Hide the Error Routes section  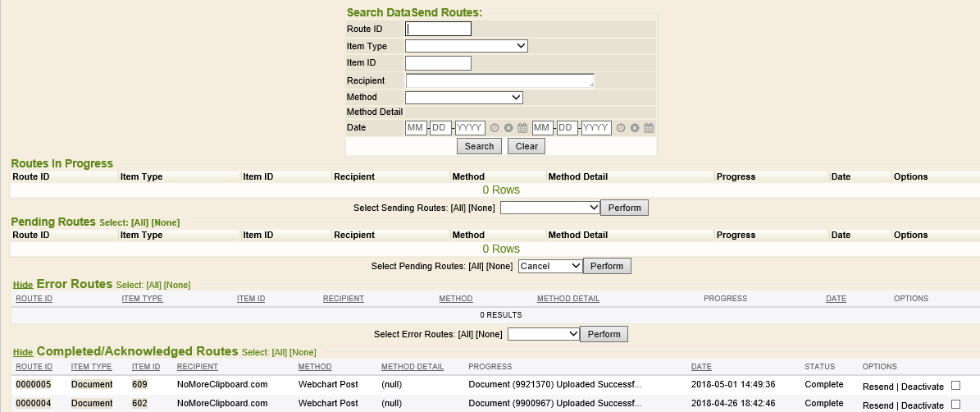[x=23, y=285]
